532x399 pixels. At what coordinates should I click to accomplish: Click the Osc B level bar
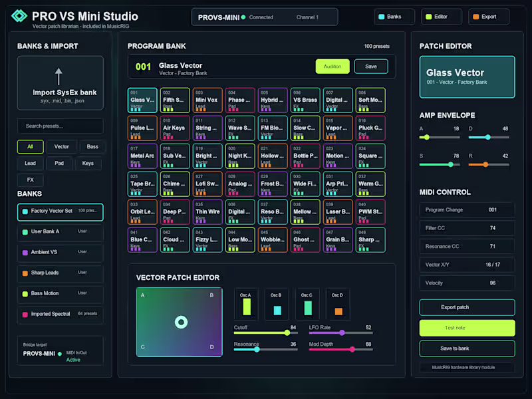[x=277, y=311]
